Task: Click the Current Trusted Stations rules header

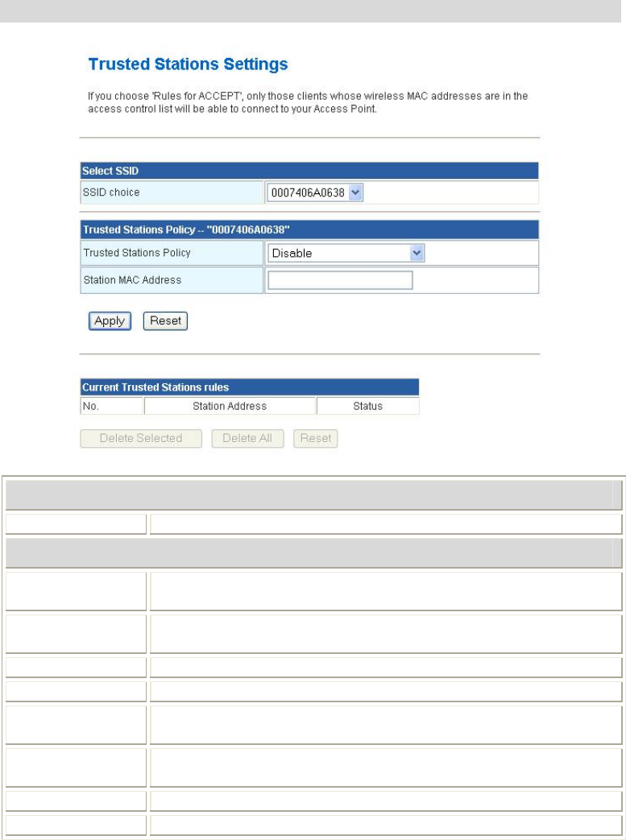Action: (249, 387)
